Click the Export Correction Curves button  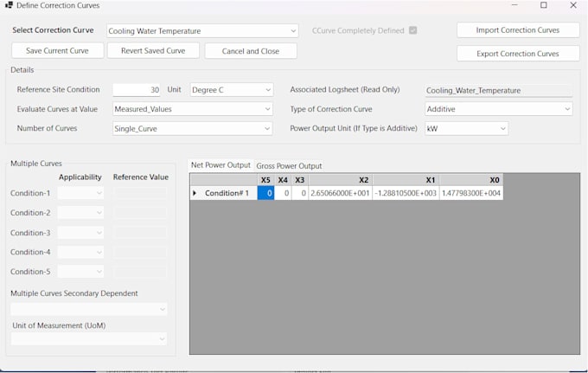pos(518,54)
